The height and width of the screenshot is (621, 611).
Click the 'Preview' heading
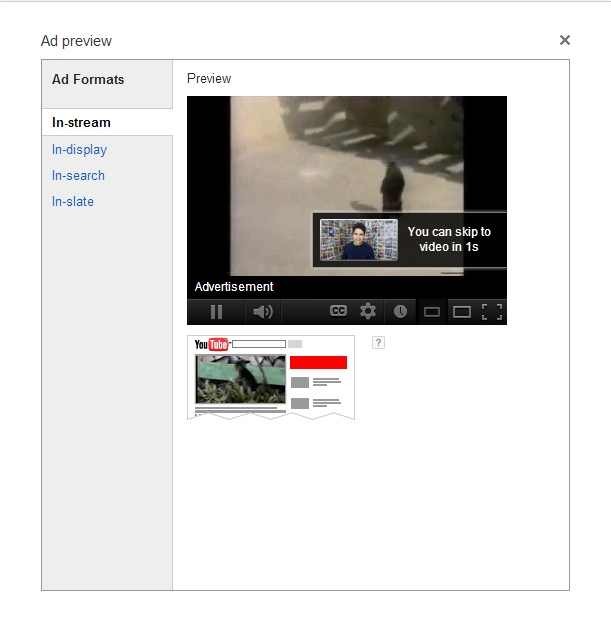(209, 78)
